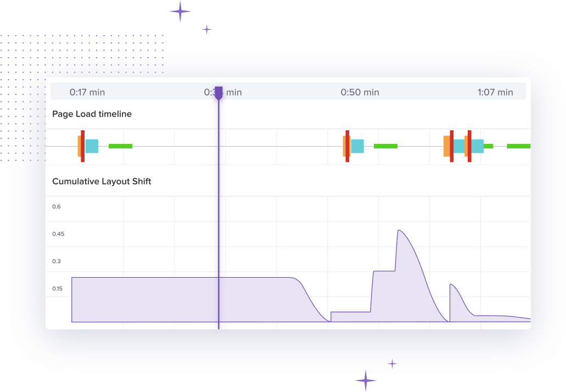566x392 pixels.
Task: Select the cyan block below the 0:50 min label
Action: point(357,146)
